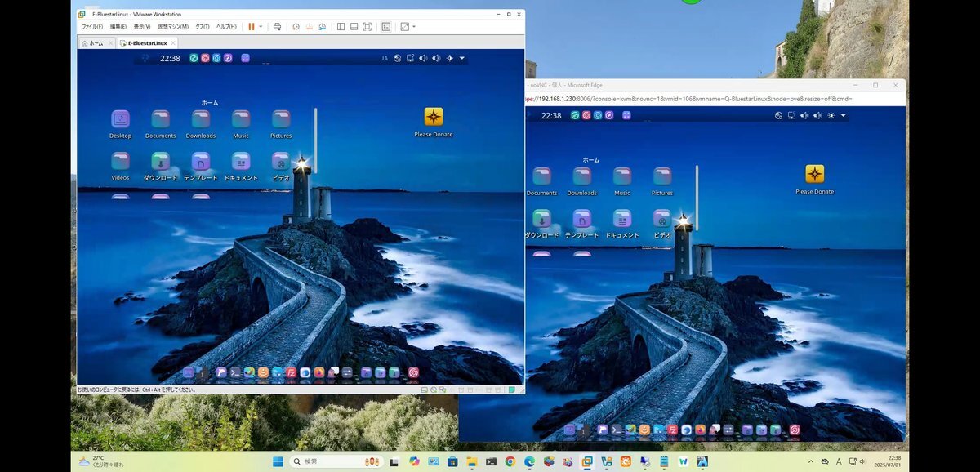
Task: Click the revert snapshot icon in VMware toolbar
Action: click(309, 27)
